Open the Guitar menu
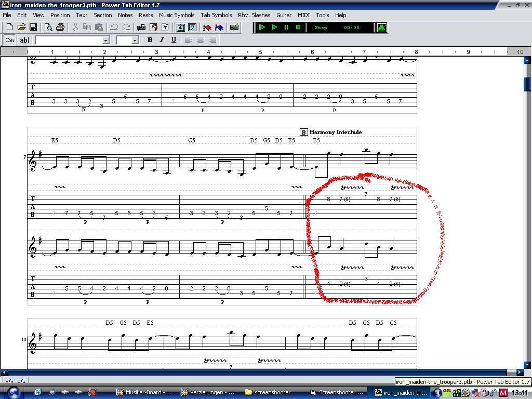Image resolution: width=532 pixels, height=399 pixels. tap(284, 15)
